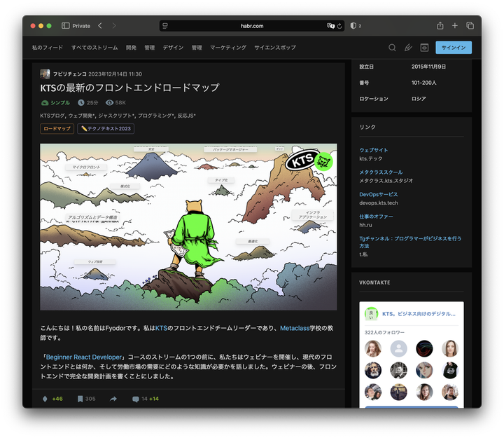Select the 開発 stream
This screenshot has height=438, width=504.
[x=131, y=48]
